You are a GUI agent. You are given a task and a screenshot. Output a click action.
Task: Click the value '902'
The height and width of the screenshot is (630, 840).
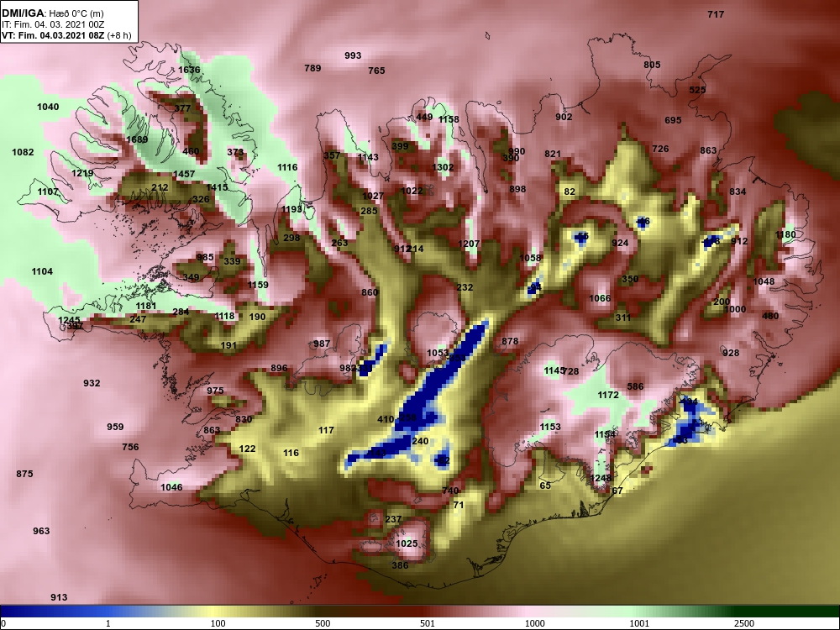564,118
